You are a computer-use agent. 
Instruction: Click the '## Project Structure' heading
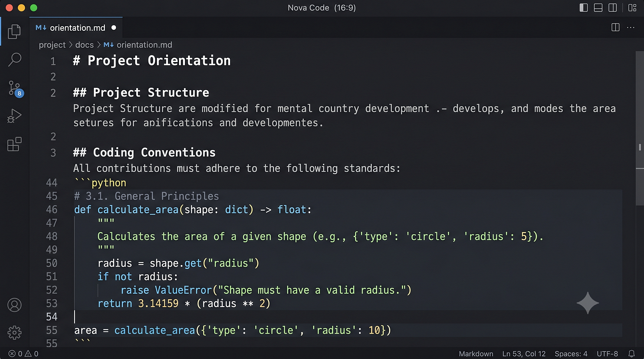click(x=141, y=93)
